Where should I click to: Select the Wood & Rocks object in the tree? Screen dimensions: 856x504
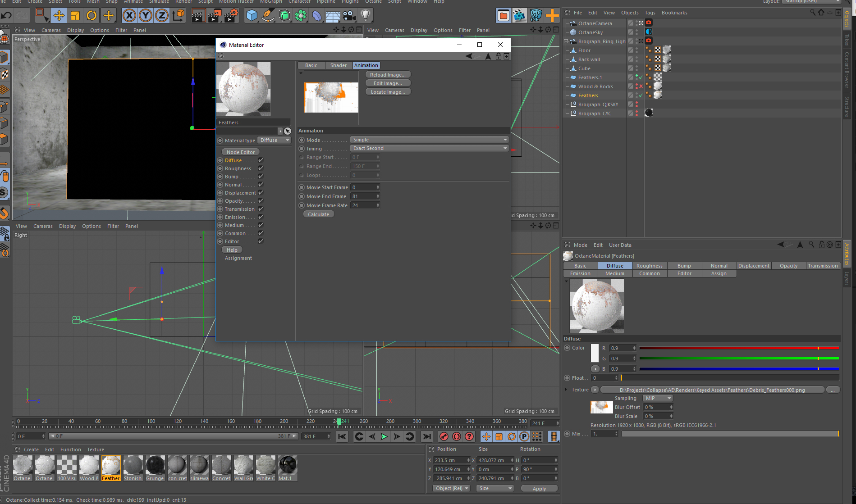[595, 86]
